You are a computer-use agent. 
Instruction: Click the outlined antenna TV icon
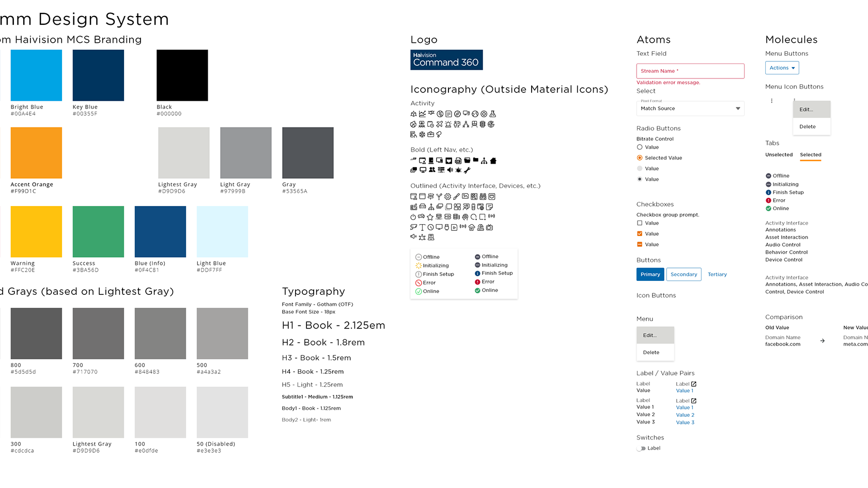click(x=489, y=227)
